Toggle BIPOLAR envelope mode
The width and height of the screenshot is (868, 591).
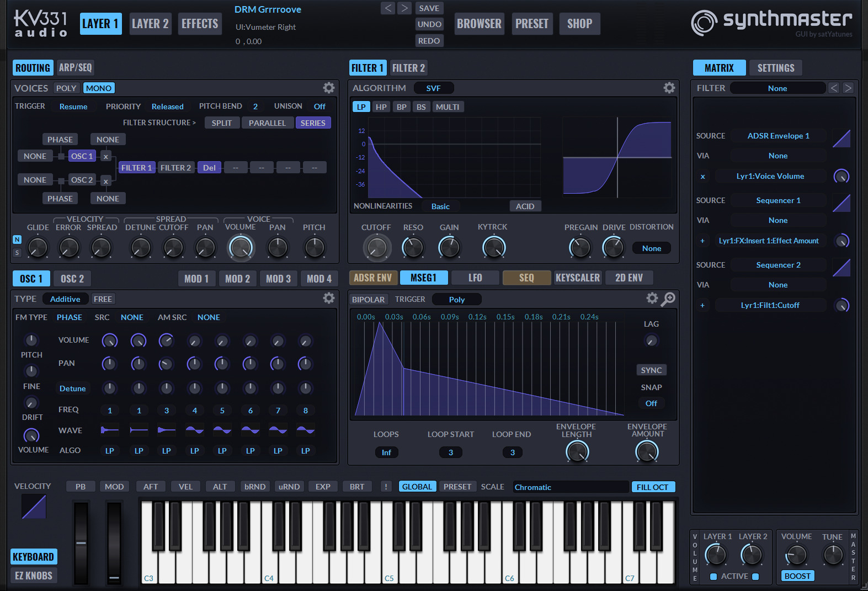pyautogui.click(x=368, y=300)
